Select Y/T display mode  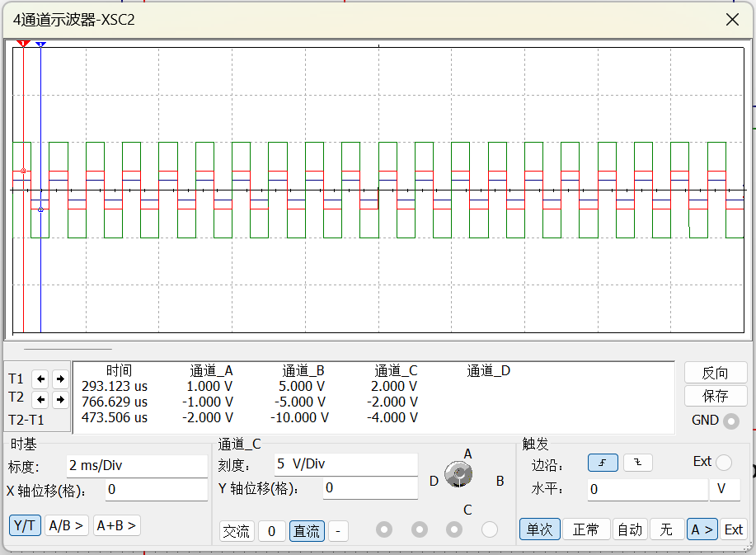(25, 525)
